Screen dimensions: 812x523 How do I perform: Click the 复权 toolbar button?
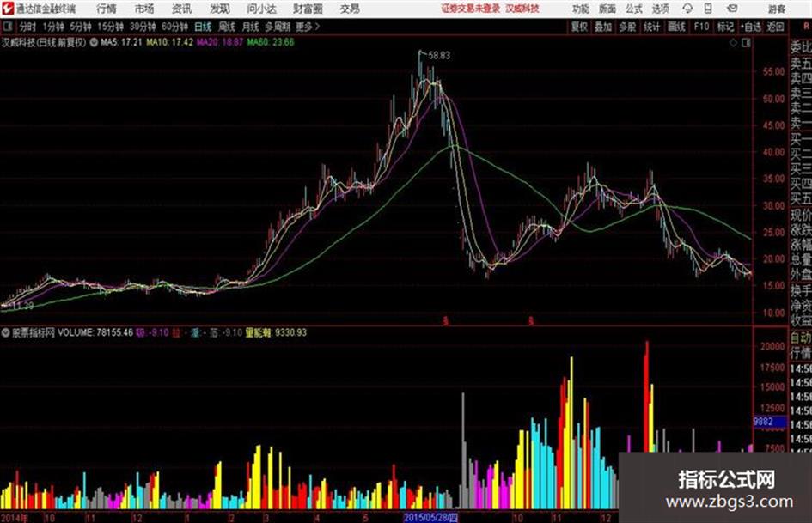click(x=579, y=27)
